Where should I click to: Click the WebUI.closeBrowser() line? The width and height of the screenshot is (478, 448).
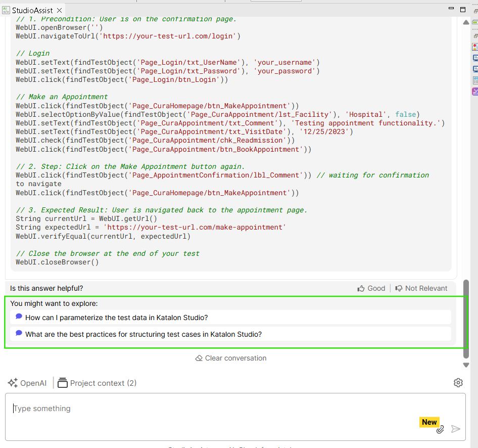tap(57, 262)
